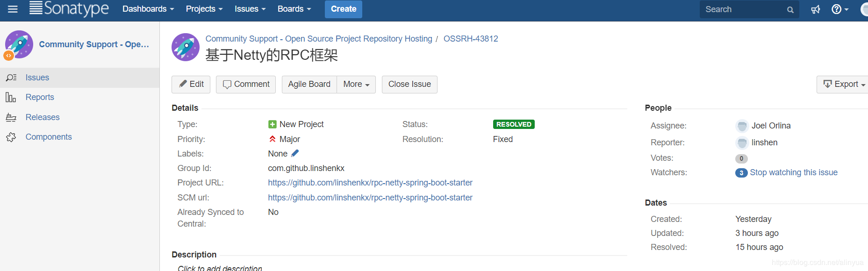Click the search magnifier icon
This screenshot has width=868, height=271.
(790, 10)
